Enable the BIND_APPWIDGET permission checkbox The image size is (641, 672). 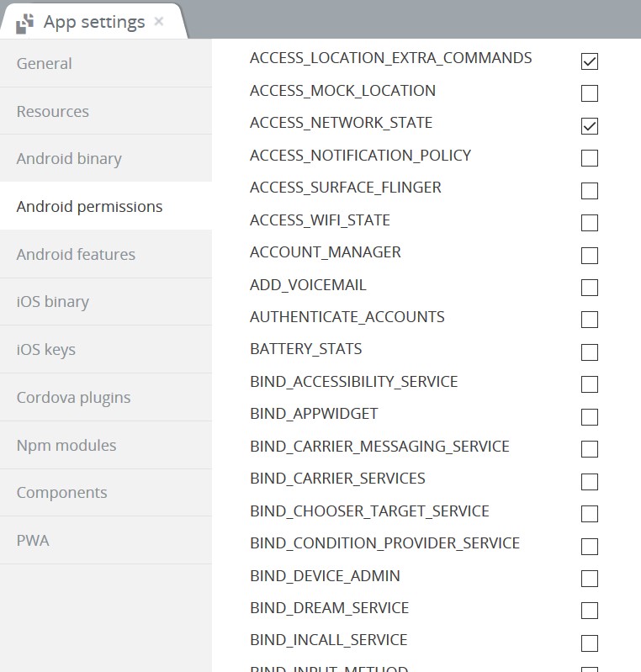point(590,417)
